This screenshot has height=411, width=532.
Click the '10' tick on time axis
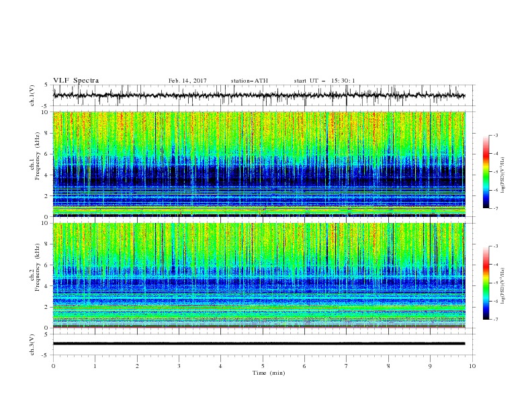click(x=472, y=366)
